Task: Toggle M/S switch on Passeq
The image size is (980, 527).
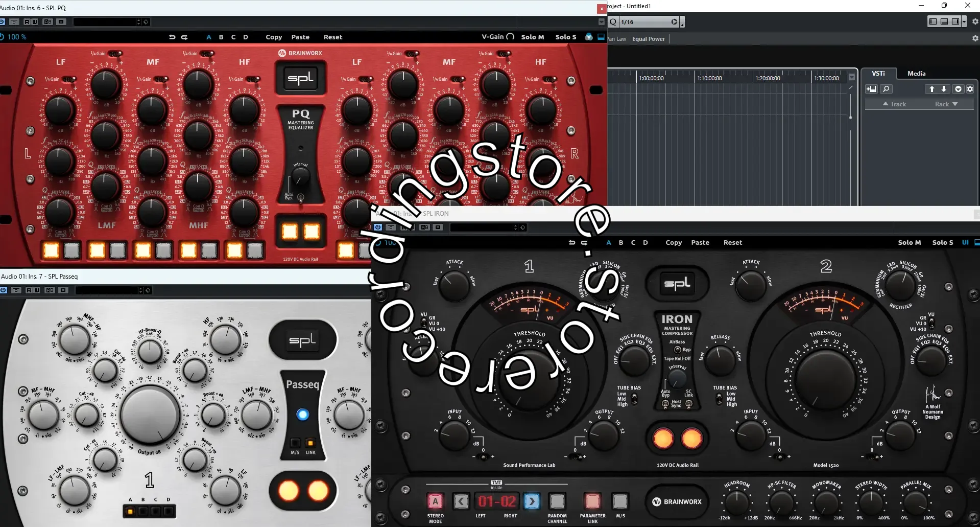Action: [295, 443]
